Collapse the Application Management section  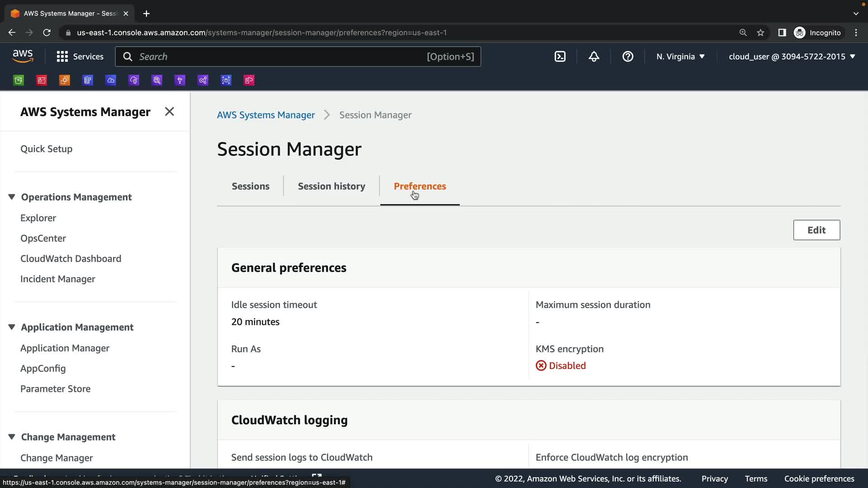[x=12, y=327]
